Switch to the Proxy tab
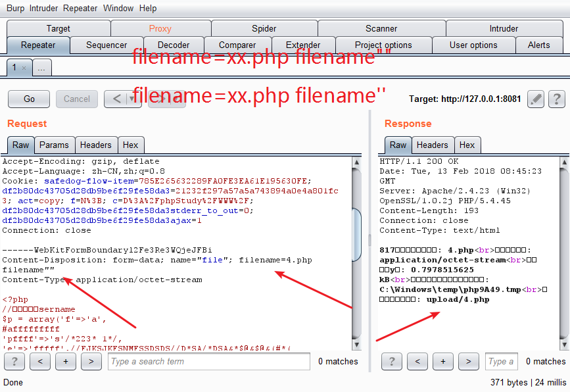Viewport: 570px width, 392px height. 160,28
